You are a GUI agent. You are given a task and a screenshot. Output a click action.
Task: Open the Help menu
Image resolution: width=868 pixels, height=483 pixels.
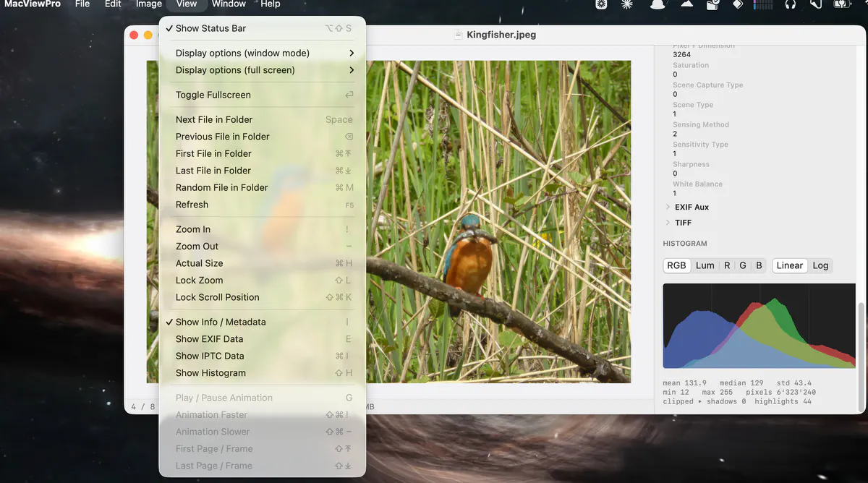click(270, 4)
